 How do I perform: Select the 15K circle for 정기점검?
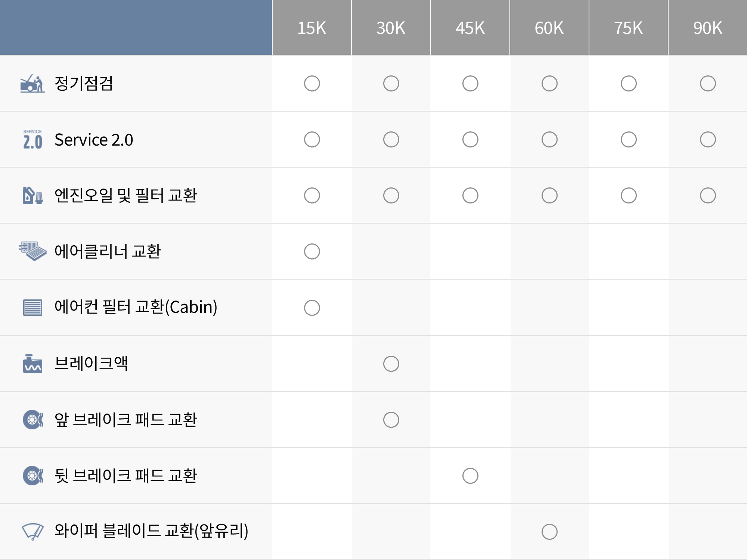312,83
